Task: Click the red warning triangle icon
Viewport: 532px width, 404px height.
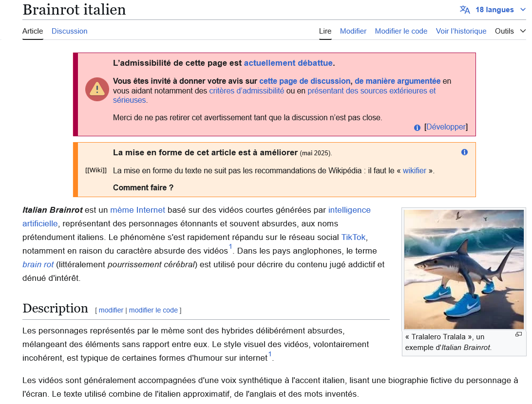Action: tap(97, 90)
